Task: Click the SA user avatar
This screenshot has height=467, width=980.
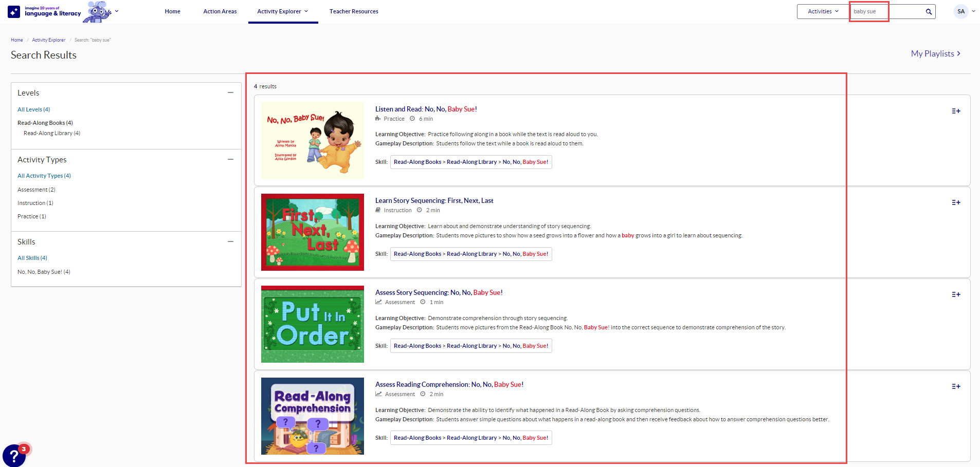Action: tap(961, 11)
